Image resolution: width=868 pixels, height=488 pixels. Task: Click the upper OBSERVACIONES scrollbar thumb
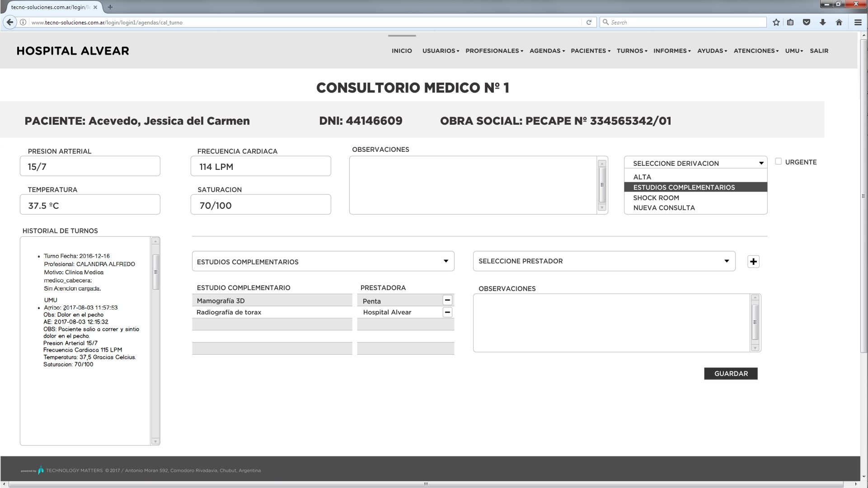(602, 185)
